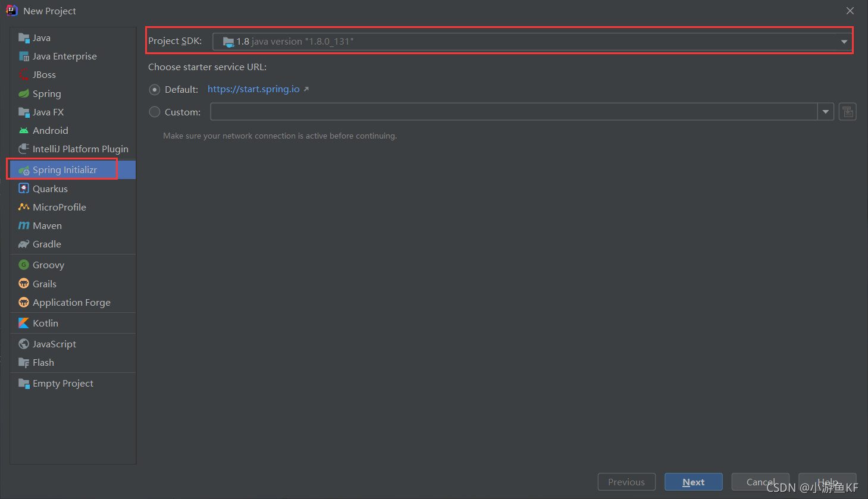
Task: Click inside the Custom URL text field
Action: tap(514, 112)
